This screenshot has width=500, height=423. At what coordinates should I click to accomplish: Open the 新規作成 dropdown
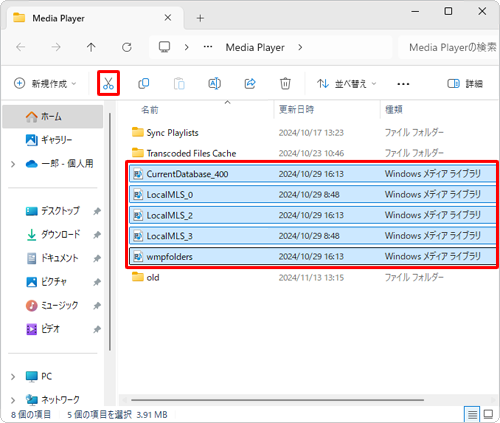click(x=45, y=83)
